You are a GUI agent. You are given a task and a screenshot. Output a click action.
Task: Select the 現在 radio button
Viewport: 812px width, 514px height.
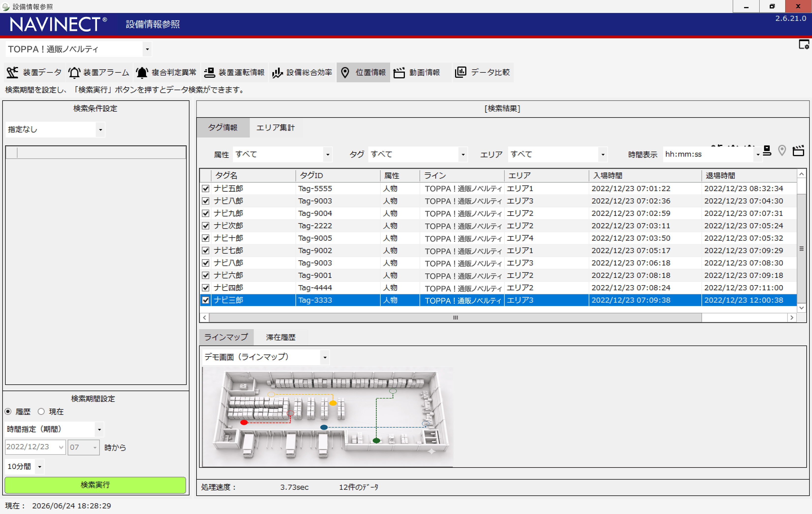41,411
